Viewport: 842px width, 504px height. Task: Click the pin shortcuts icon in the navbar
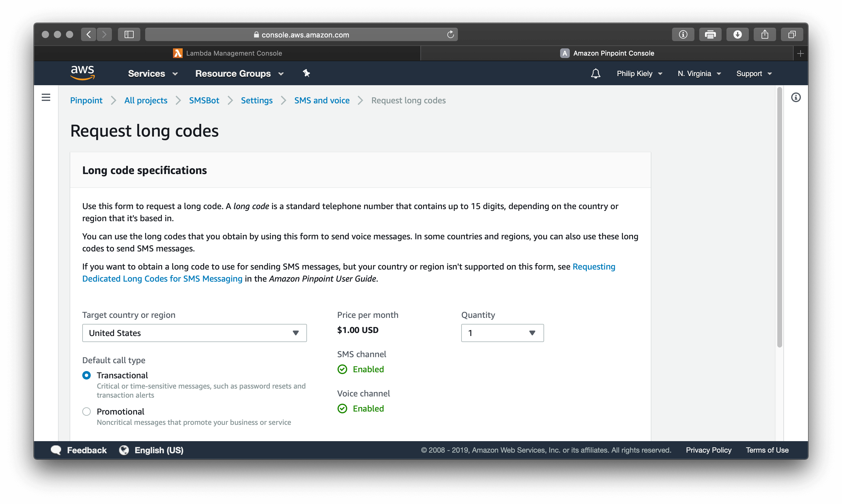306,73
